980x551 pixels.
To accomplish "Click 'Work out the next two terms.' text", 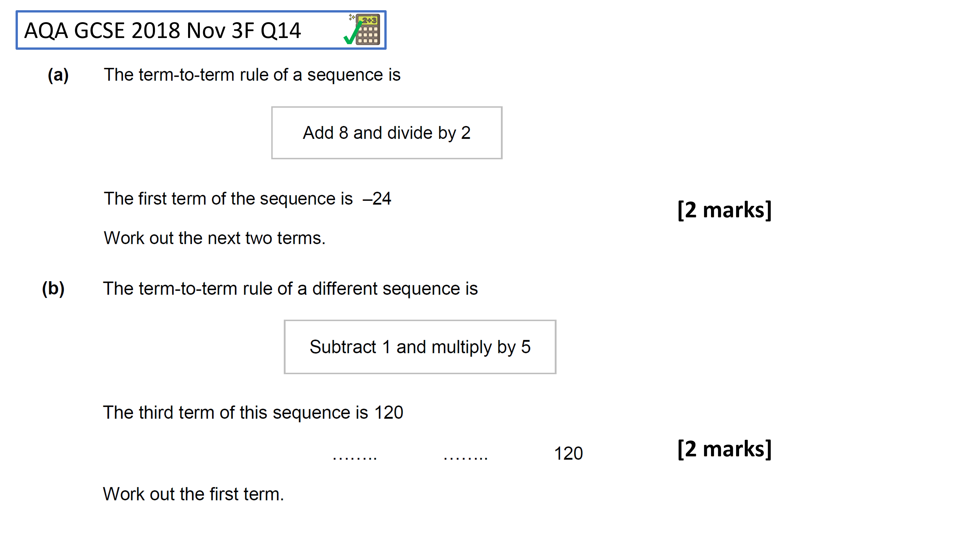I will click(215, 239).
